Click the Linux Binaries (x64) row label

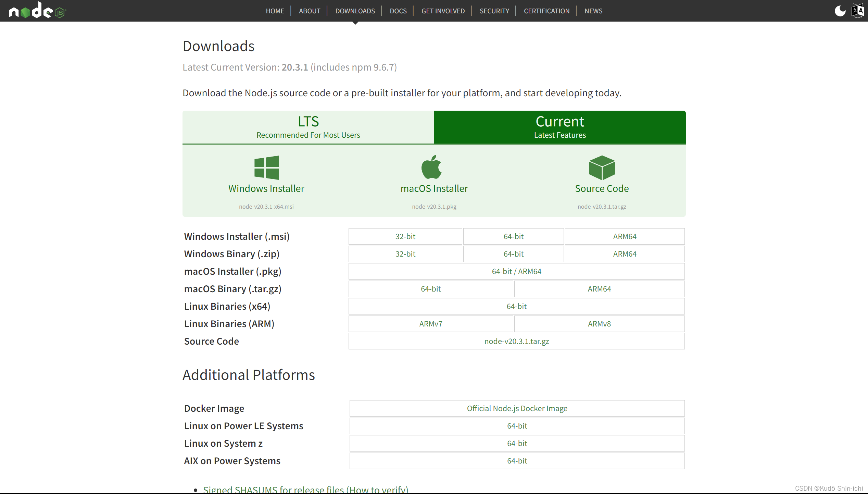227,306
